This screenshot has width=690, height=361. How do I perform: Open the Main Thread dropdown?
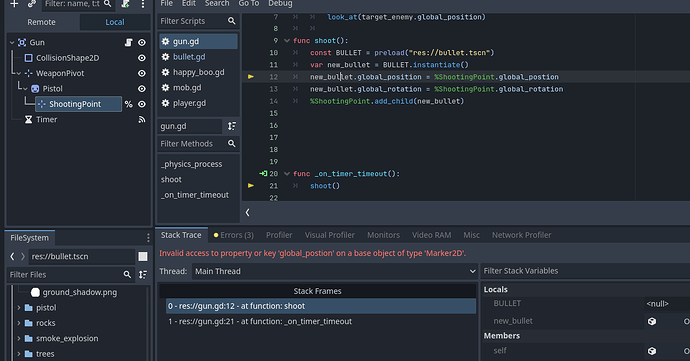tap(334, 271)
